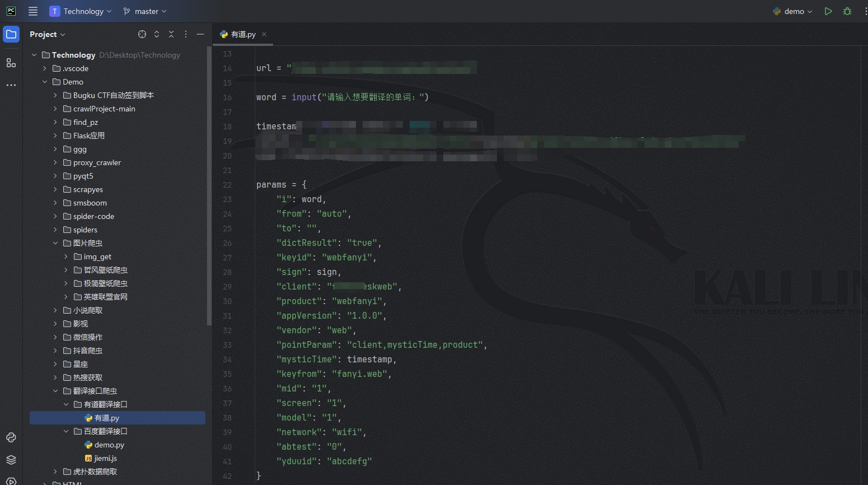Image resolution: width=868 pixels, height=485 pixels.
Task: Open demo.py in the project tree
Action: 104,445
